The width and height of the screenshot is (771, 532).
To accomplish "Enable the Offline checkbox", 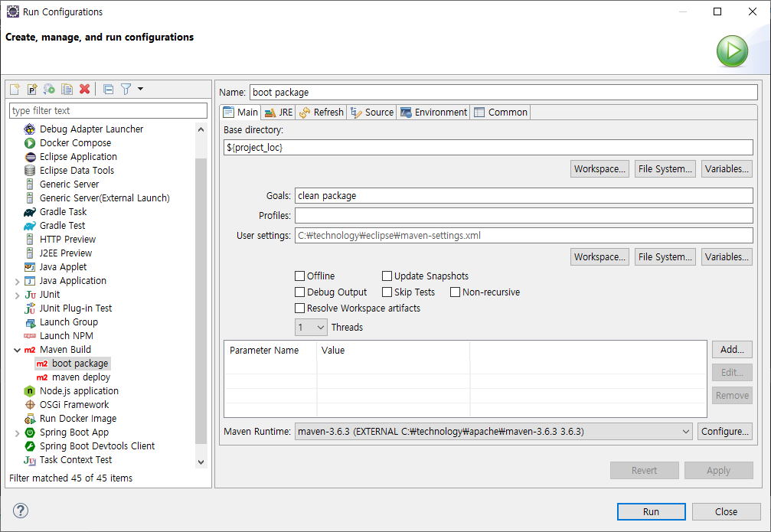I will pyautogui.click(x=300, y=276).
